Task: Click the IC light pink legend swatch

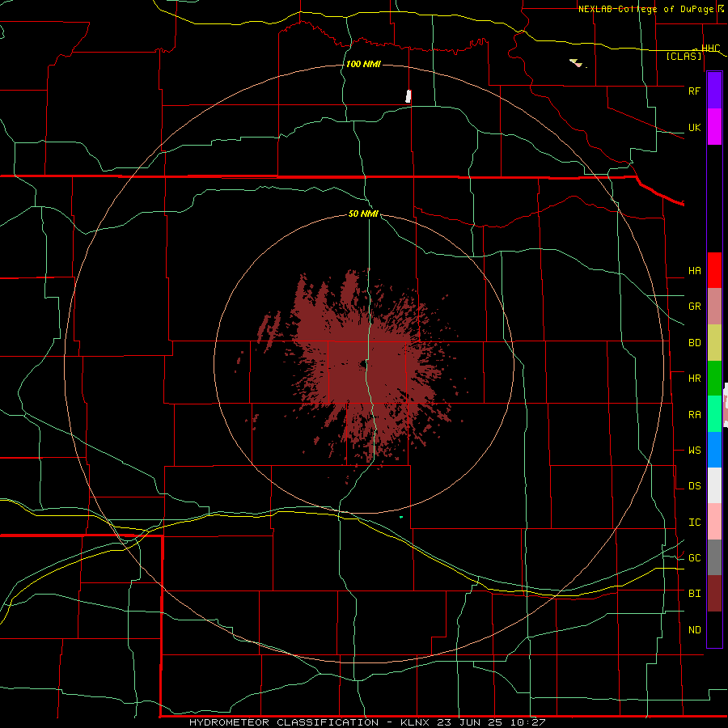Action: point(714,522)
